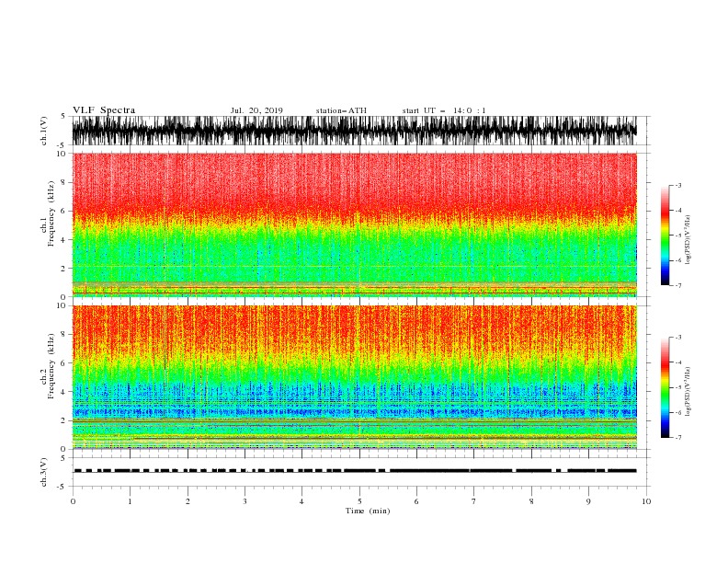The image size is (728, 563).
Task: Click the ch.1 color scale bar
Action: point(665,236)
